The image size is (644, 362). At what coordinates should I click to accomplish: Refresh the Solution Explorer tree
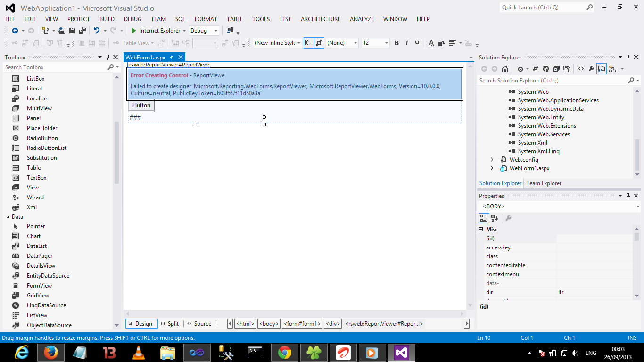[x=546, y=69]
